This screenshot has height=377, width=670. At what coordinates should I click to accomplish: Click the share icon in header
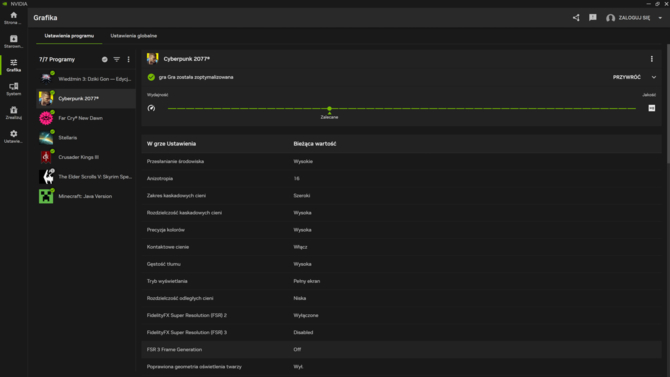[x=576, y=18]
